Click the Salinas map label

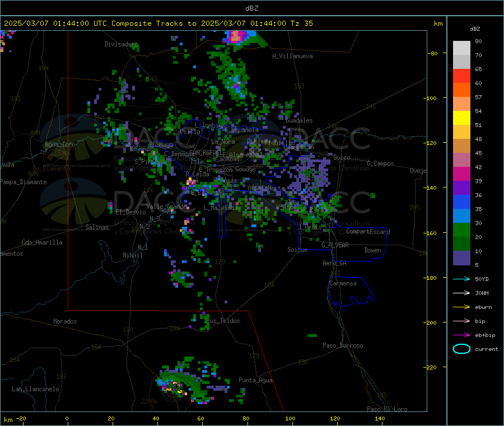tap(97, 227)
